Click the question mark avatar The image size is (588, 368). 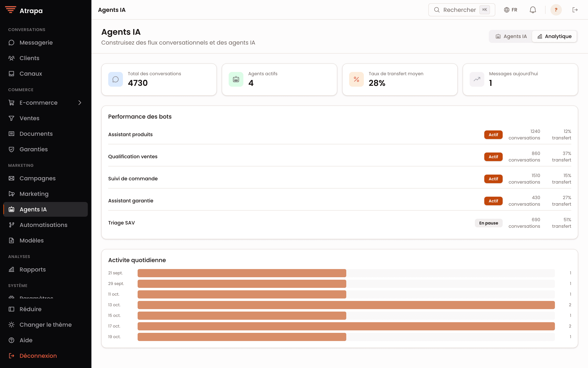click(556, 10)
